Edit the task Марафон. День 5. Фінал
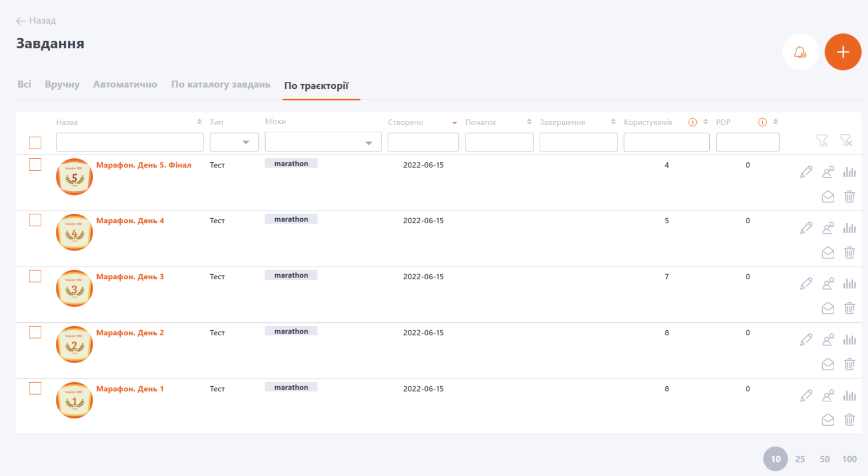Screen dimensions: 868x476 click(806, 172)
